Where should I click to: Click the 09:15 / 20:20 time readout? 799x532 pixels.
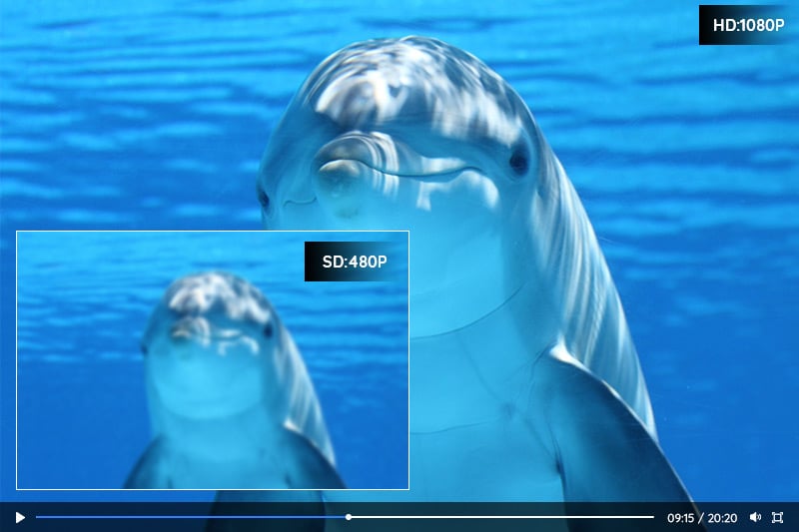[x=702, y=518]
